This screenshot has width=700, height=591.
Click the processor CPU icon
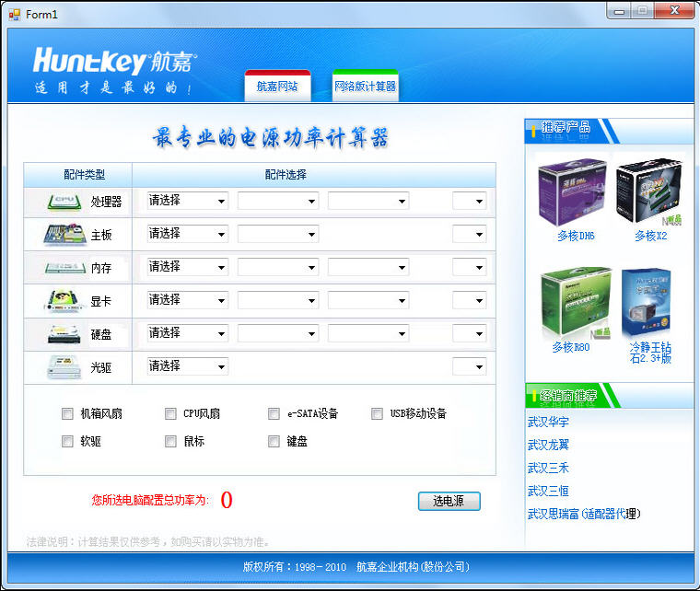[x=64, y=202]
